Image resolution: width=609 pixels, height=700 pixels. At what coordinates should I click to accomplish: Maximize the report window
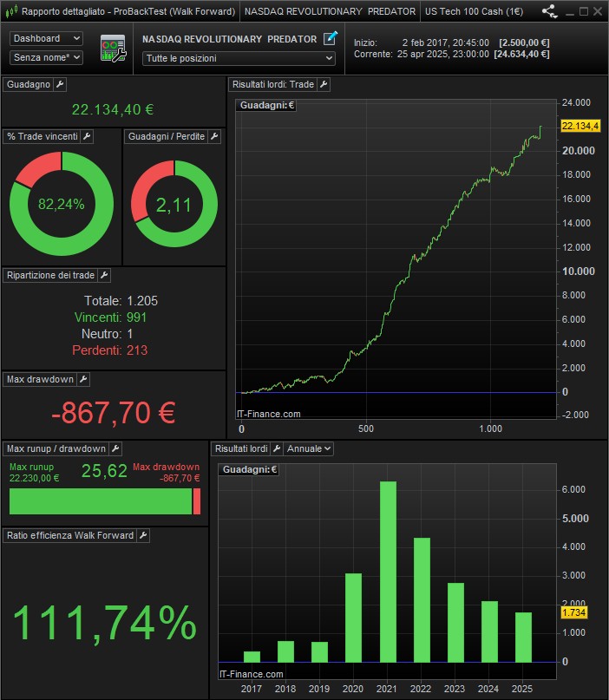pos(584,11)
